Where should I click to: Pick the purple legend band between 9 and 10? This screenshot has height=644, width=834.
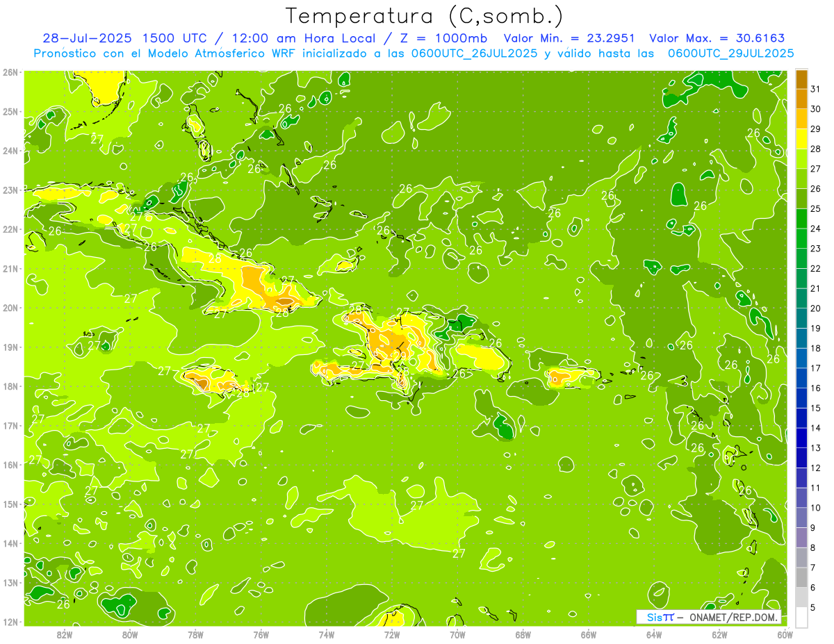(802, 518)
